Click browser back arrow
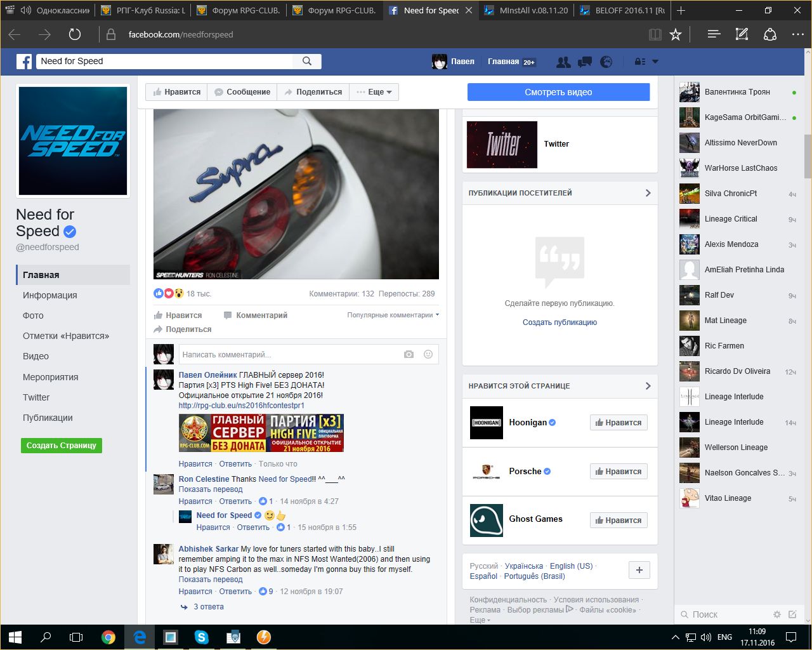 click(x=15, y=34)
